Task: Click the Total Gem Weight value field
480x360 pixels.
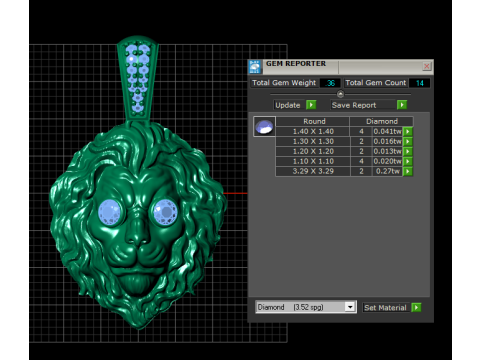Action: [330, 83]
